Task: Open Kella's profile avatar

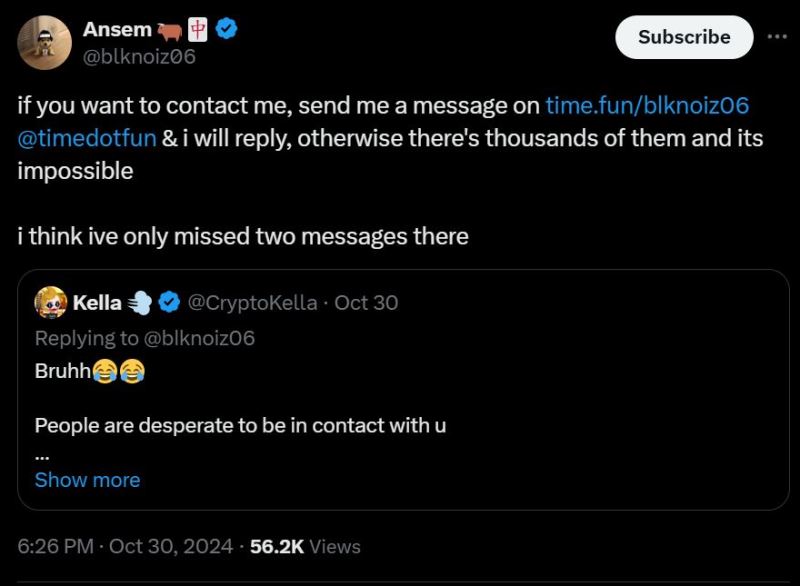Action: click(x=51, y=302)
